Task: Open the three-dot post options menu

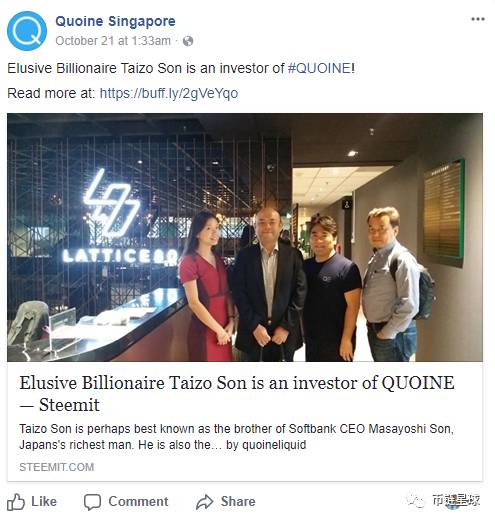Action: (477, 19)
